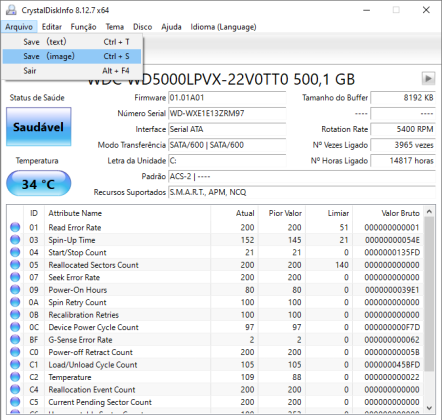Click the Interface field Serial ATA
Image resolution: width=442 pixels, height=420 pixels.
coord(227,129)
